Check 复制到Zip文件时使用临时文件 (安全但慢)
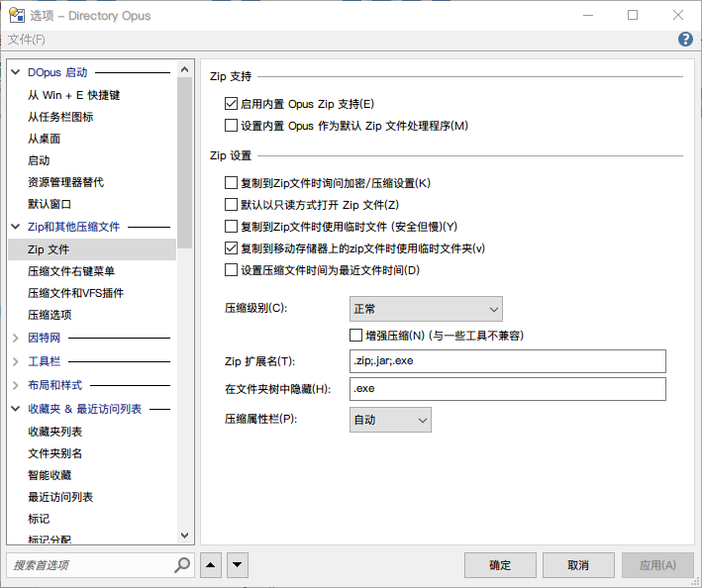 pos(231,227)
